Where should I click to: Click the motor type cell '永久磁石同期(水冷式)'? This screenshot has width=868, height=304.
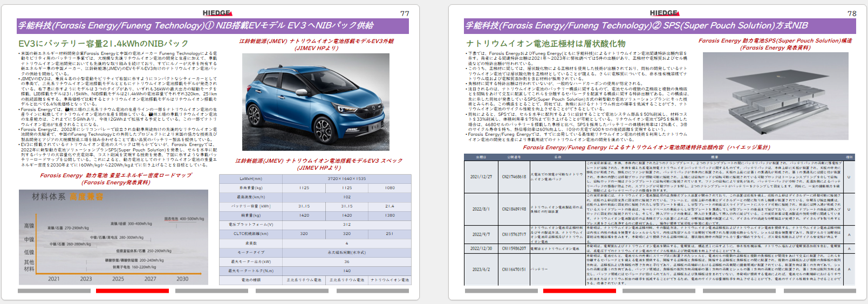pyautogui.click(x=347, y=252)
